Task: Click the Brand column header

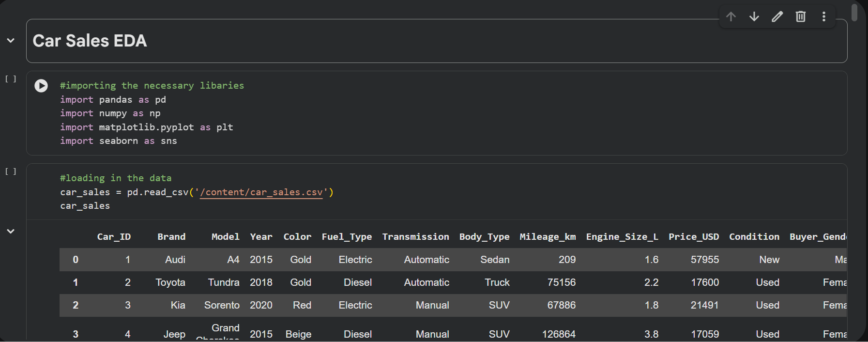Action: (171, 237)
